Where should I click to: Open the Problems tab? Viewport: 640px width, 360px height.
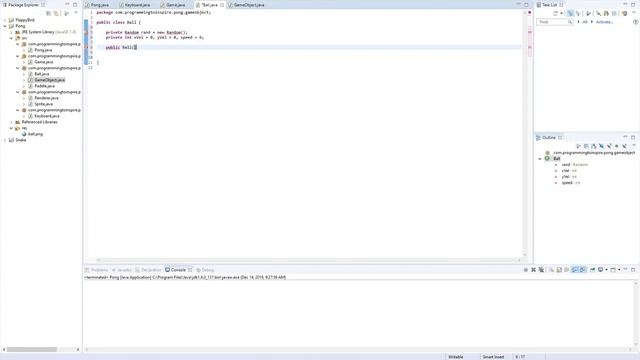[x=96, y=270]
